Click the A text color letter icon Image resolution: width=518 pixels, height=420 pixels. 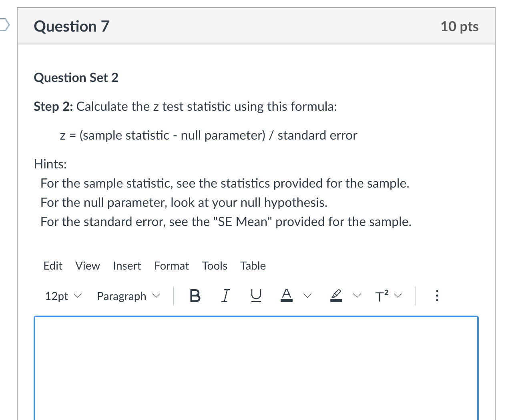coord(286,295)
